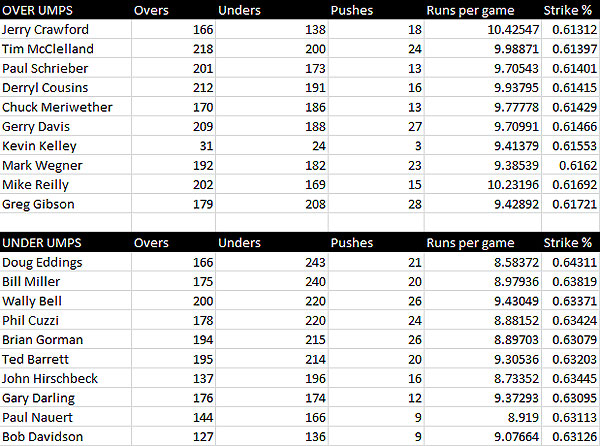This screenshot has width=600, height=446.
Task: Select Gary Darling's Strike % 0.63095
Action: click(x=571, y=398)
